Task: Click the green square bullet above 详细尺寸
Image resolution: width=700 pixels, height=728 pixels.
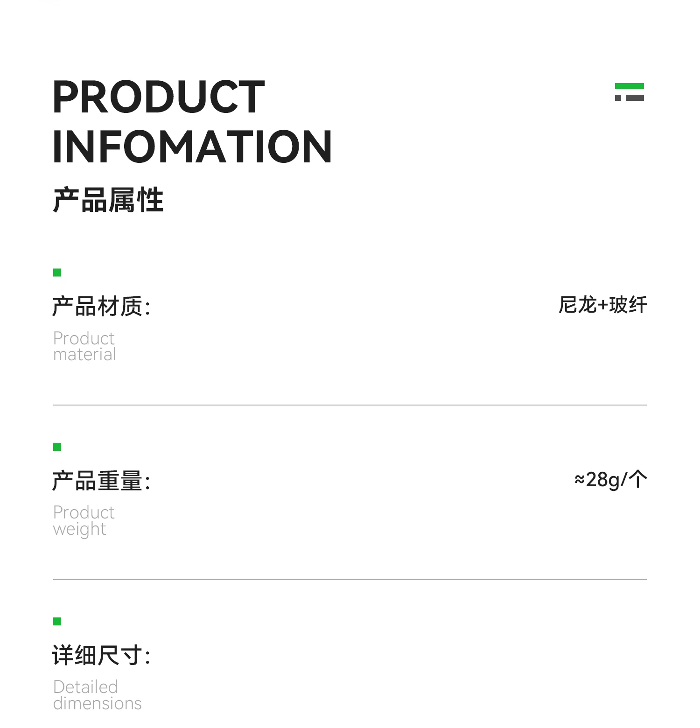Action: (x=57, y=622)
